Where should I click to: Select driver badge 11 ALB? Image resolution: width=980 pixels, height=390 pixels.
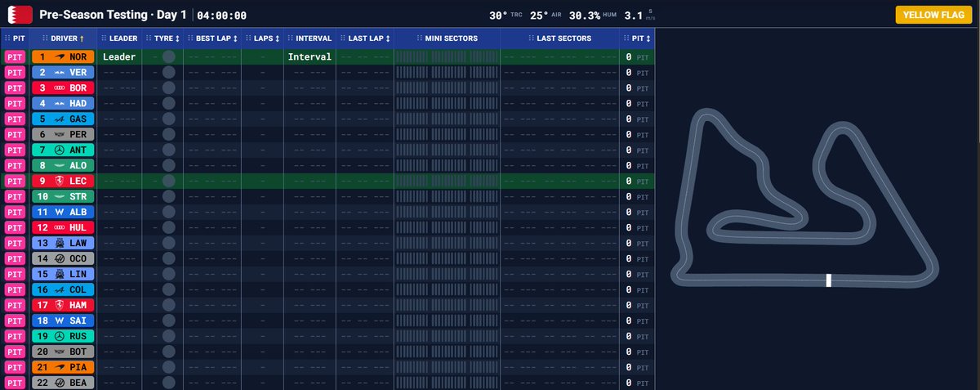[x=62, y=212]
